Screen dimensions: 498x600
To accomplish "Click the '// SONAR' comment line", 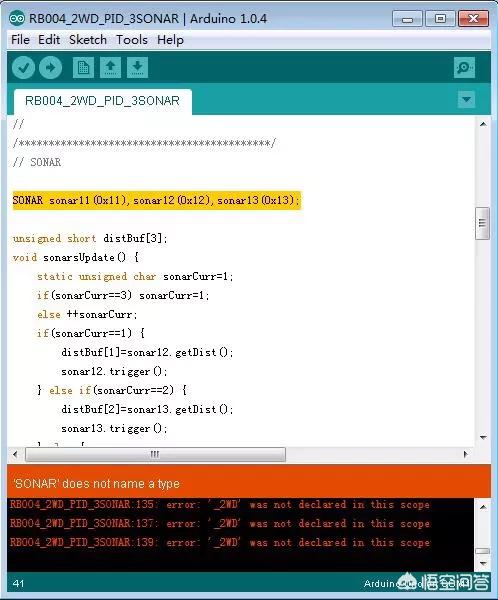I will pyautogui.click(x=37, y=162).
